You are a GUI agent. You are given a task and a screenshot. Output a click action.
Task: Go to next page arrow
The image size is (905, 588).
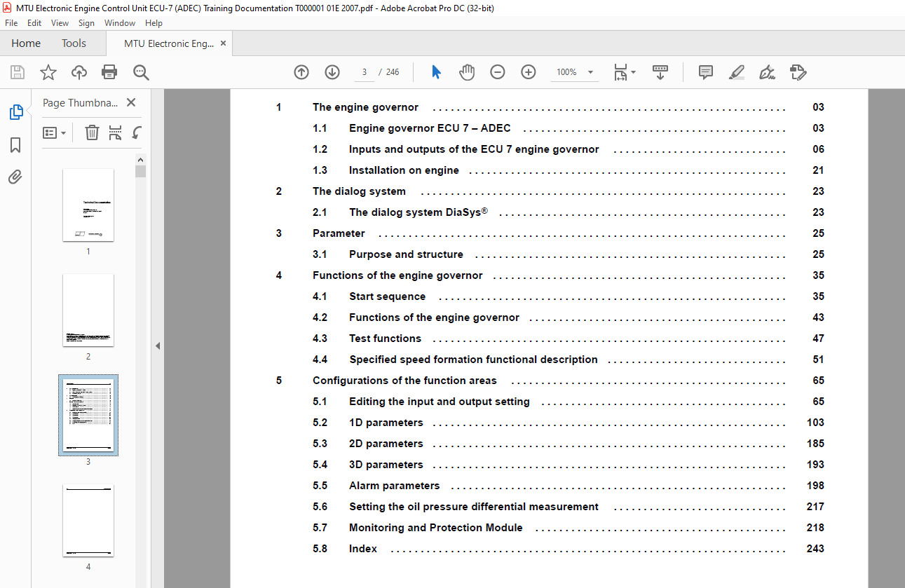[332, 72]
